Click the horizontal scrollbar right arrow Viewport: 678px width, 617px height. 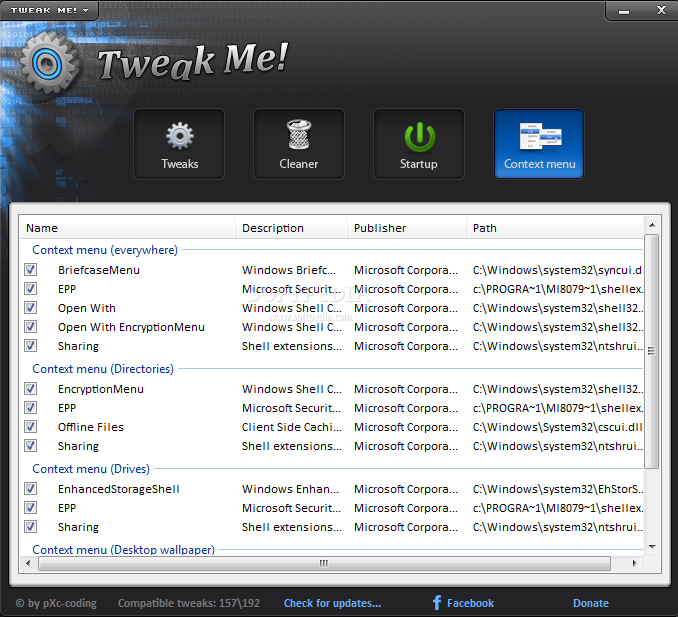pyautogui.click(x=634, y=563)
